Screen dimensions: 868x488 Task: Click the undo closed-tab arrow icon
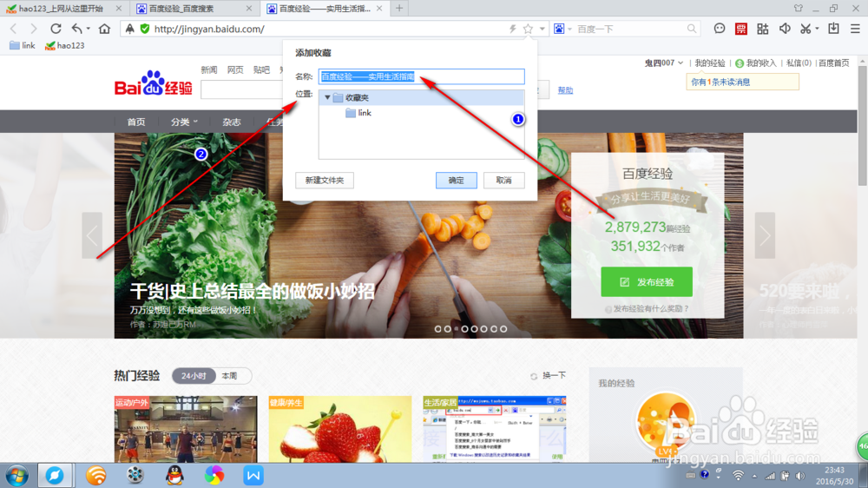pyautogui.click(x=76, y=29)
